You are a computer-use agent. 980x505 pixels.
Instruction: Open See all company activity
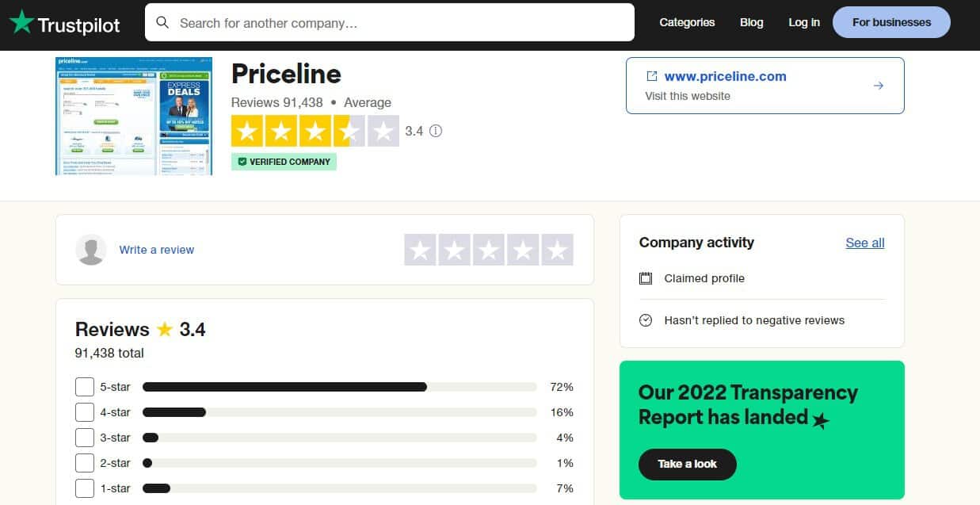click(x=865, y=243)
